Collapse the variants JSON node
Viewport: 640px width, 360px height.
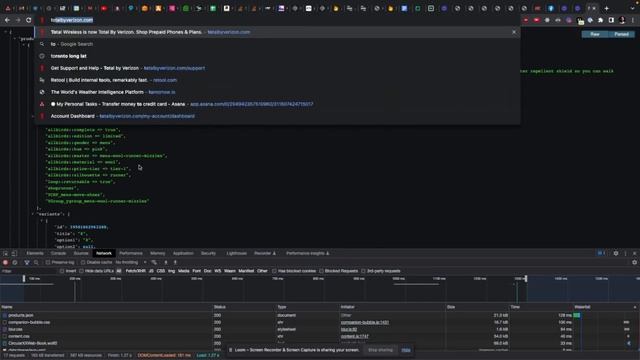pos(33,214)
